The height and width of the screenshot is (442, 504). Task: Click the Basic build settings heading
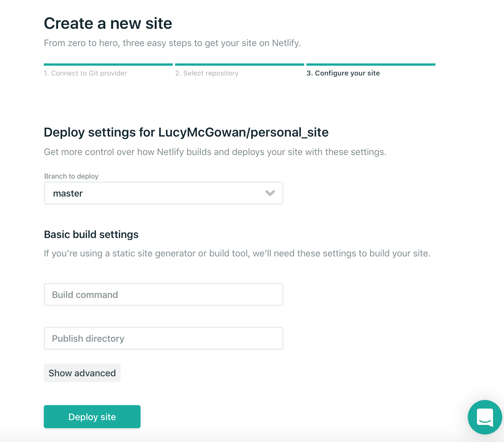click(91, 235)
